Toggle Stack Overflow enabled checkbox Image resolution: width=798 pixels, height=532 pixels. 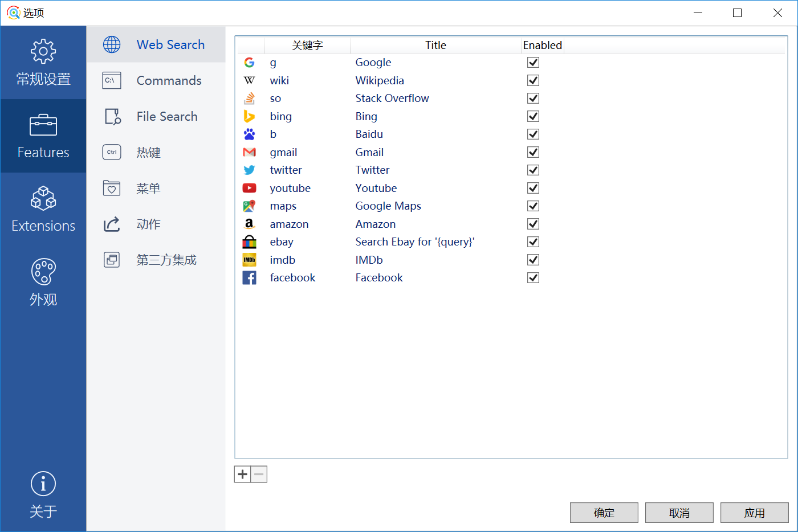(x=533, y=98)
